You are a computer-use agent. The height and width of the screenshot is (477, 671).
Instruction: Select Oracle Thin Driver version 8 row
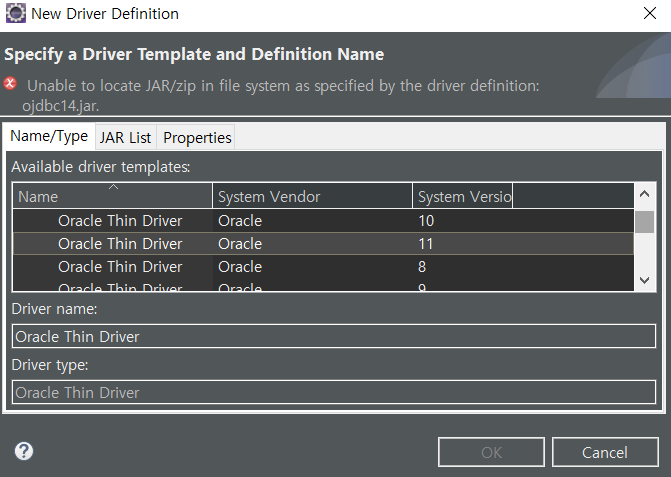(x=324, y=267)
